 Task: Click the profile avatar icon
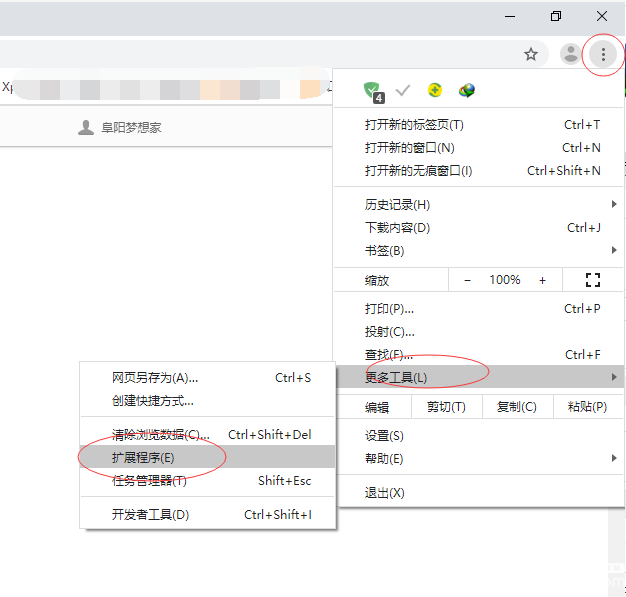pyautogui.click(x=571, y=54)
